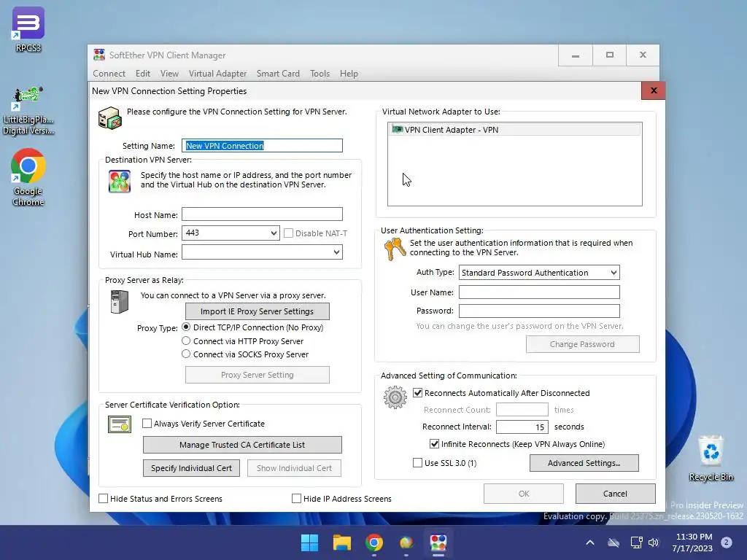Open the Chrome Canary taskbar icon

click(x=406, y=542)
